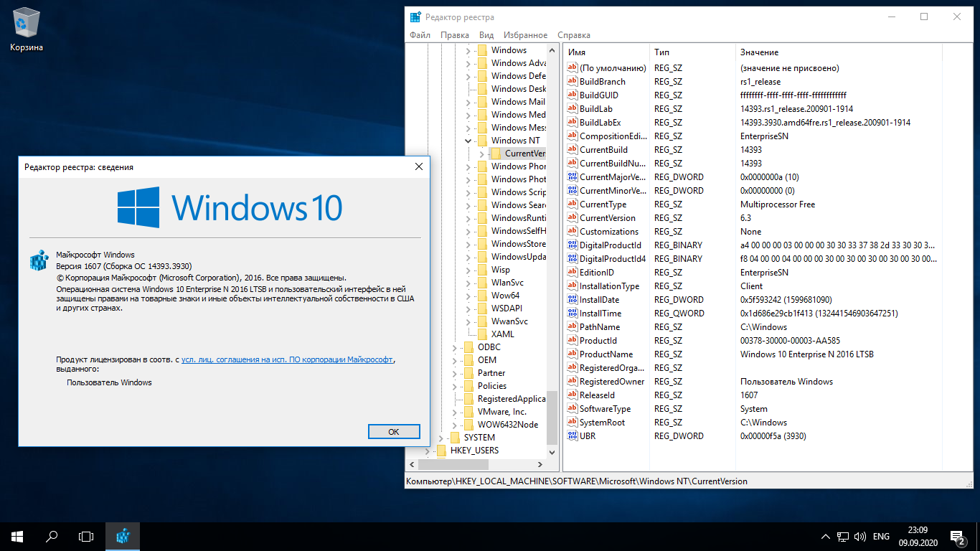Screen dimensions: 980x551
Task: Open the Вид menu
Action: 486,34
